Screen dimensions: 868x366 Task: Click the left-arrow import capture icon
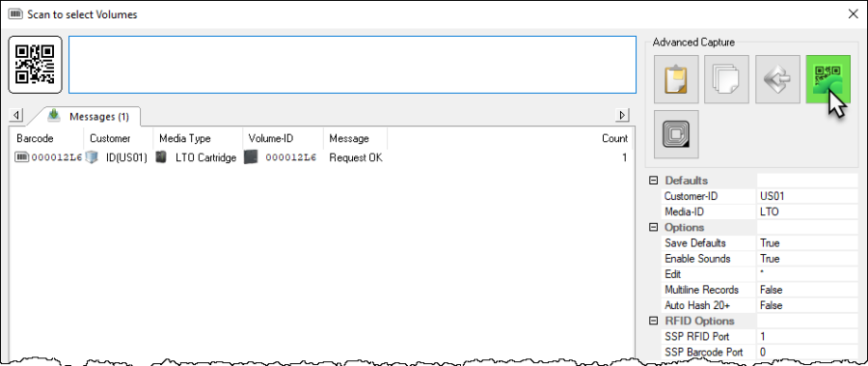click(777, 79)
